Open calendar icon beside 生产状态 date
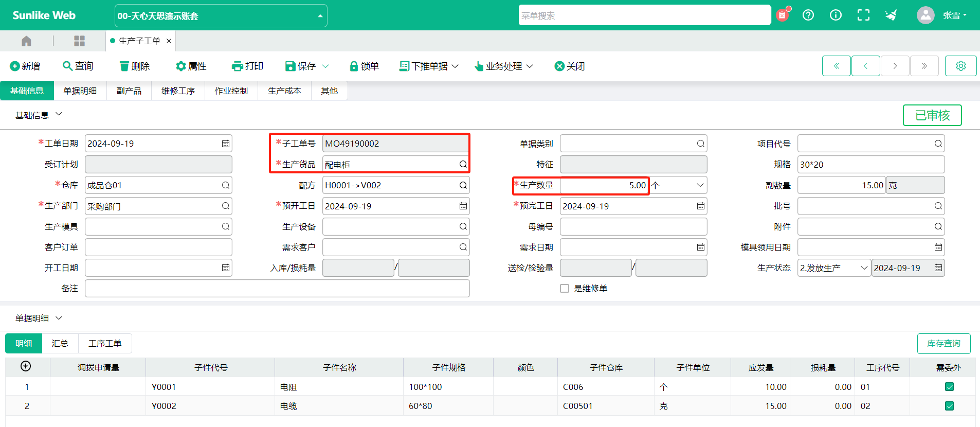This screenshot has width=980, height=427. pyautogui.click(x=938, y=268)
